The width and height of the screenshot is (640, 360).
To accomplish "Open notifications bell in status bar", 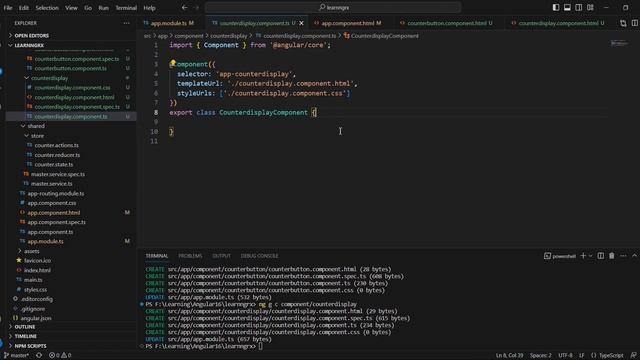I will [633, 356].
